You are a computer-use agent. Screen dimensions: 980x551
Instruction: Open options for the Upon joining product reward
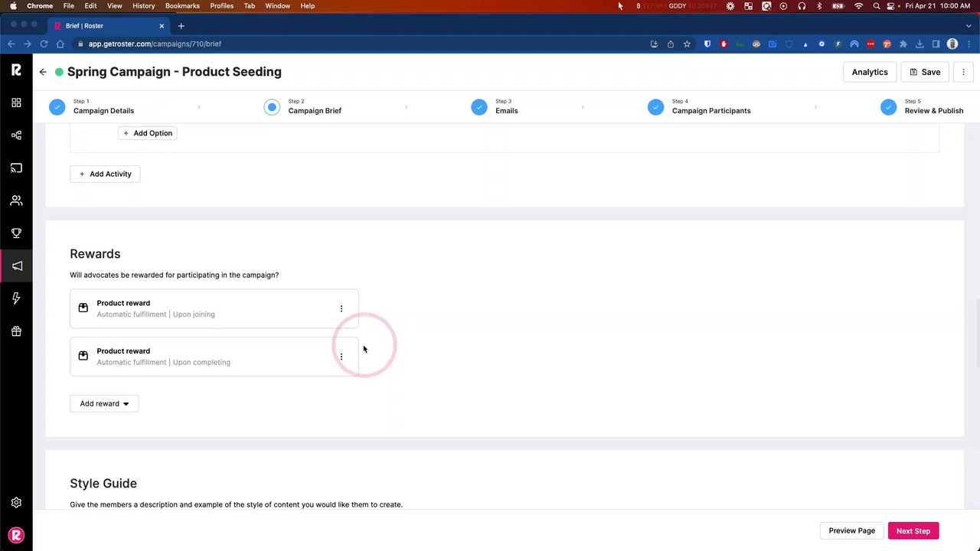tap(341, 308)
